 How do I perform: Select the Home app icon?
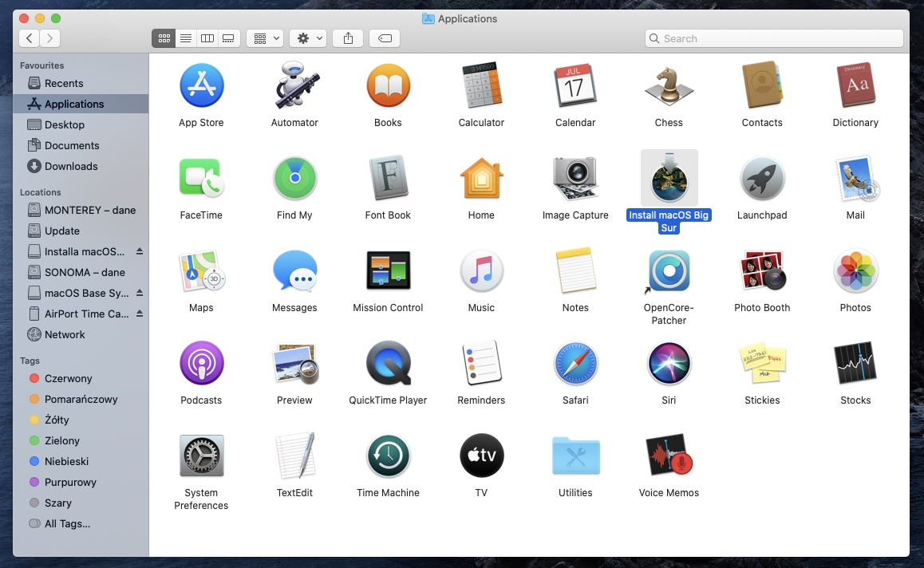point(481,178)
